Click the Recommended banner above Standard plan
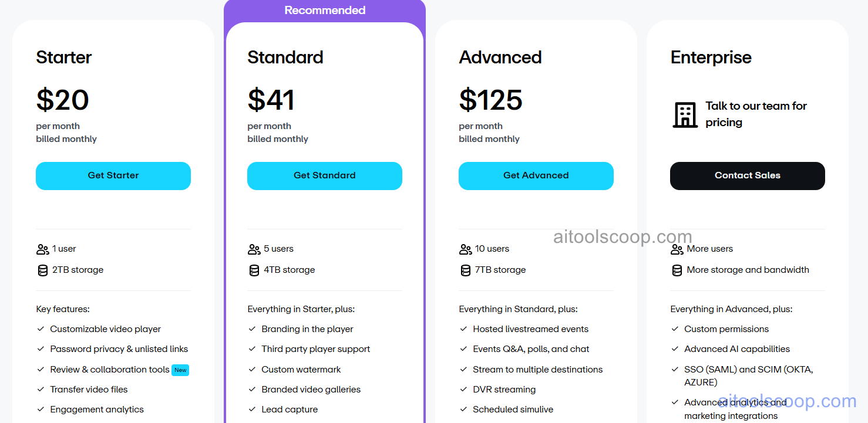 point(325,9)
